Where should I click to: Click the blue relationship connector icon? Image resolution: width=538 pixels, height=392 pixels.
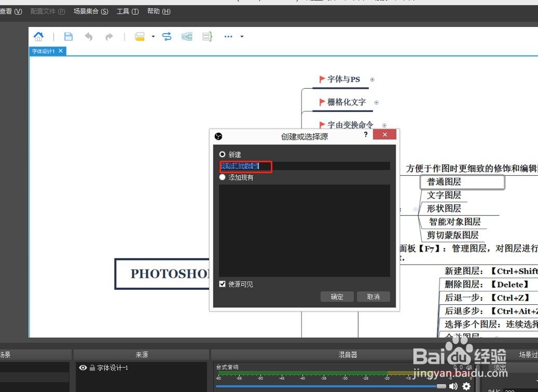coord(167,37)
